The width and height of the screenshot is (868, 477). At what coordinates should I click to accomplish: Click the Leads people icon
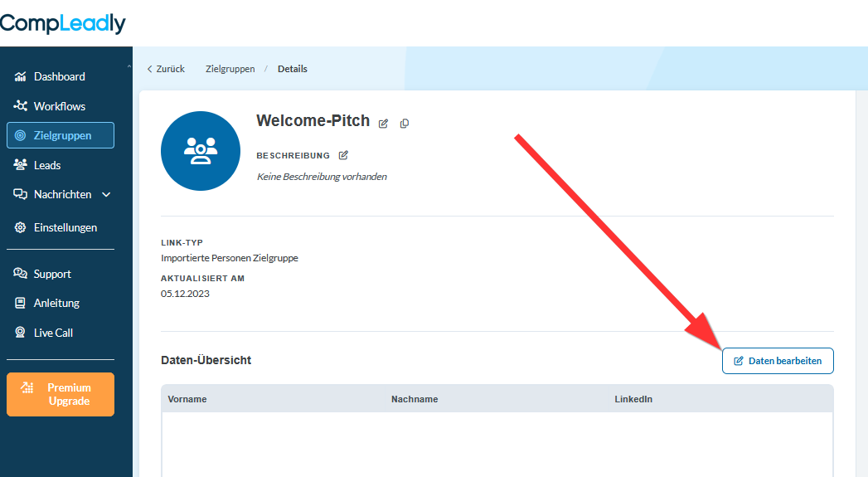21,164
